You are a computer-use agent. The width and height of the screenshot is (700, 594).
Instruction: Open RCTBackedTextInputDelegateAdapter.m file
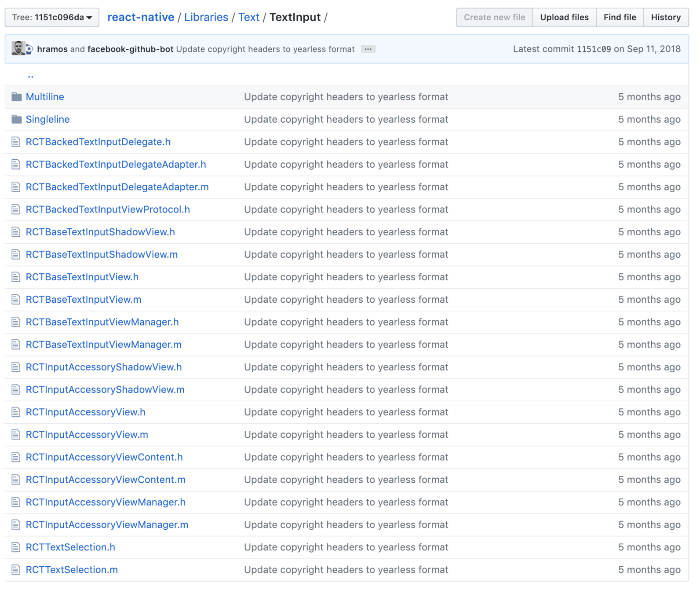pos(117,187)
